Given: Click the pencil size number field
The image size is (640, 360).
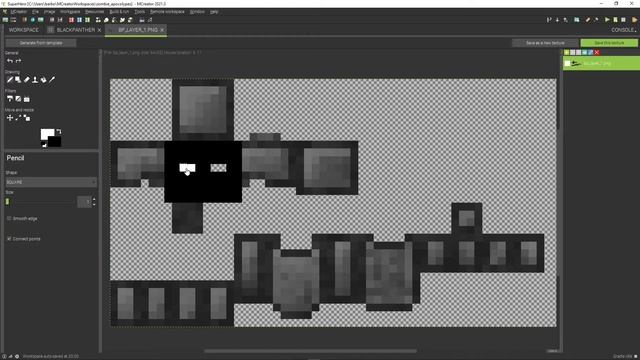Looking at the screenshot, I should pyautogui.click(x=84, y=202).
